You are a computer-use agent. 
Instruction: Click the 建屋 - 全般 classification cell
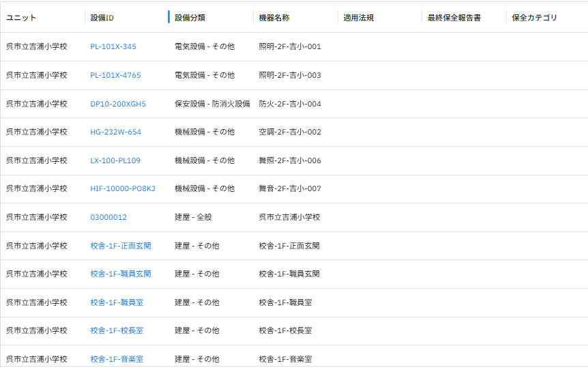tap(193, 217)
